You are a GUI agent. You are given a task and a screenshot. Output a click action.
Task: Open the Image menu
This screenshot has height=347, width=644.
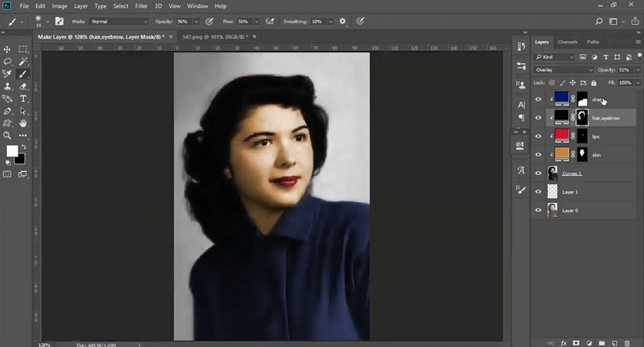(x=59, y=6)
